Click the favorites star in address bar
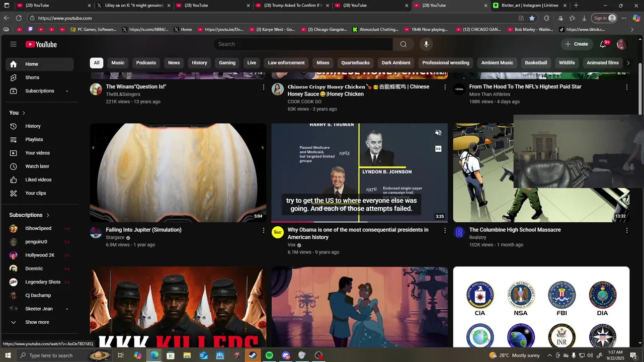 [532, 18]
